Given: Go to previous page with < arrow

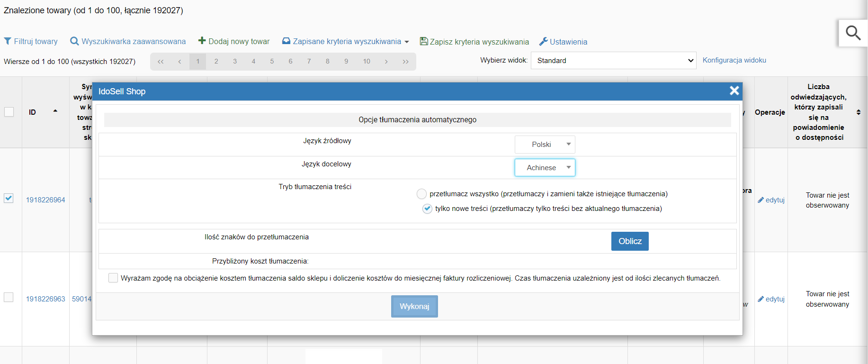Looking at the screenshot, I should 179,62.
